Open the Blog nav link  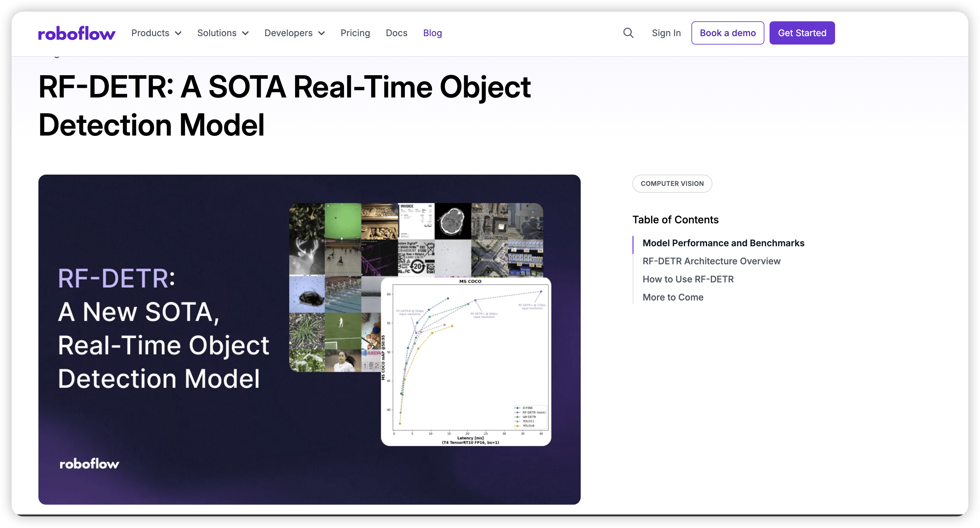point(432,33)
